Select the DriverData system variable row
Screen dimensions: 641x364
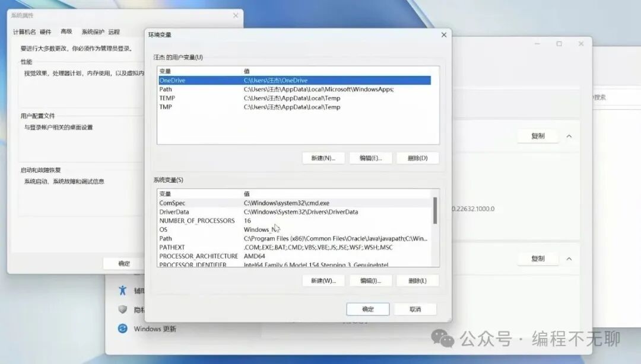294,212
